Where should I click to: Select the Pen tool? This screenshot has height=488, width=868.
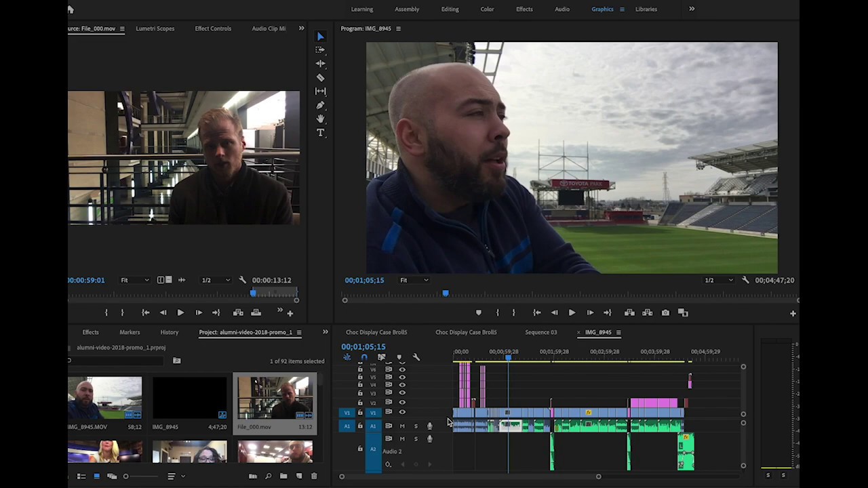coord(321,105)
